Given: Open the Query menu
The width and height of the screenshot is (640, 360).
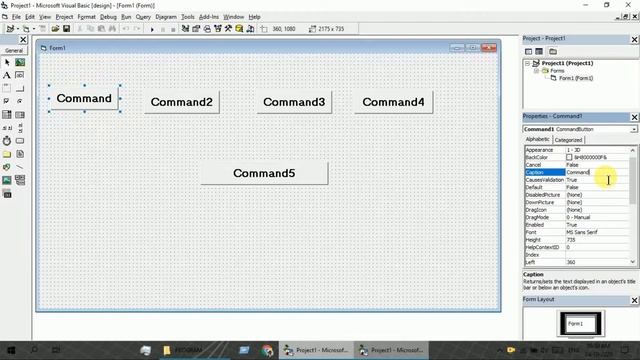Looking at the screenshot, I should [x=143, y=17].
